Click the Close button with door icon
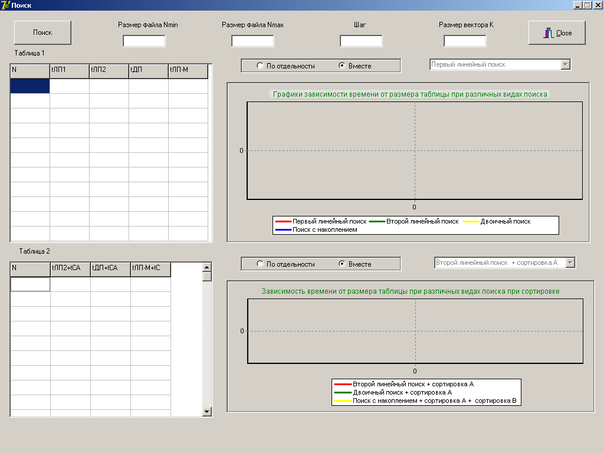The width and height of the screenshot is (604, 453). click(557, 33)
